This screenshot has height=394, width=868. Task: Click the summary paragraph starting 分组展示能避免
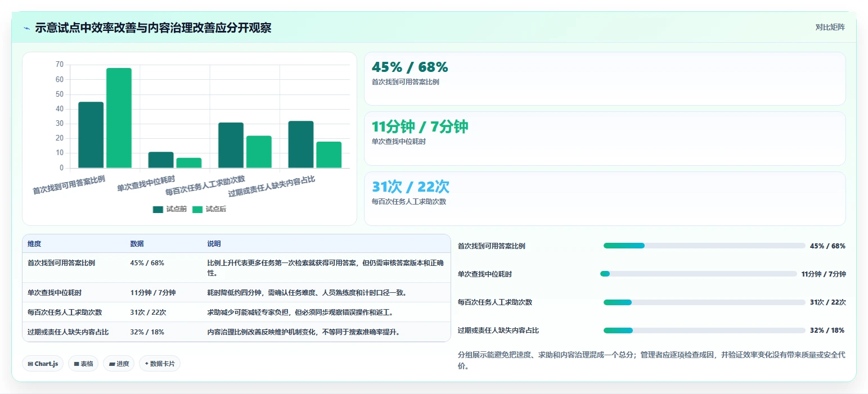(x=651, y=360)
